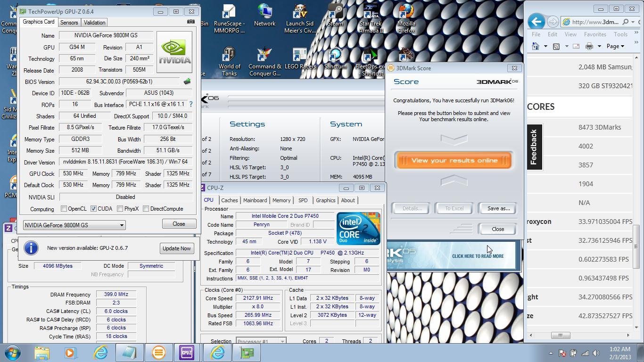This screenshot has width=644, height=362.
Task: Switch to the CPU-Z Caches tab
Action: pos(229,200)
